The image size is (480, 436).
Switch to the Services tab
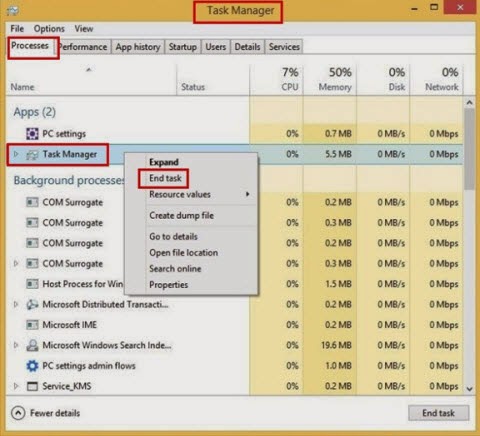click(284, 47)
